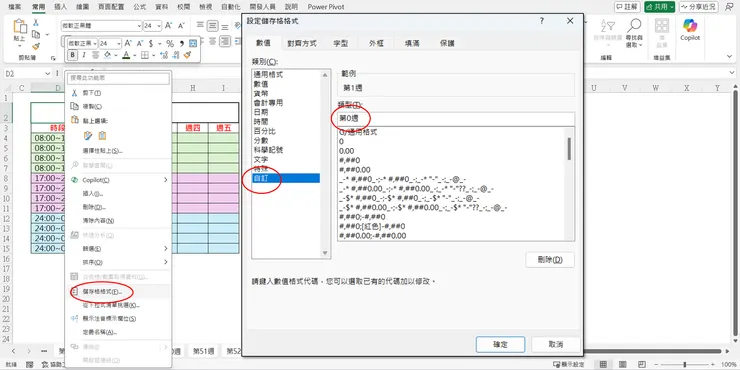The width and height of the screenshot is (740, 370).
Task: Open mini toolbar font size dropdown
Action: 118,43
